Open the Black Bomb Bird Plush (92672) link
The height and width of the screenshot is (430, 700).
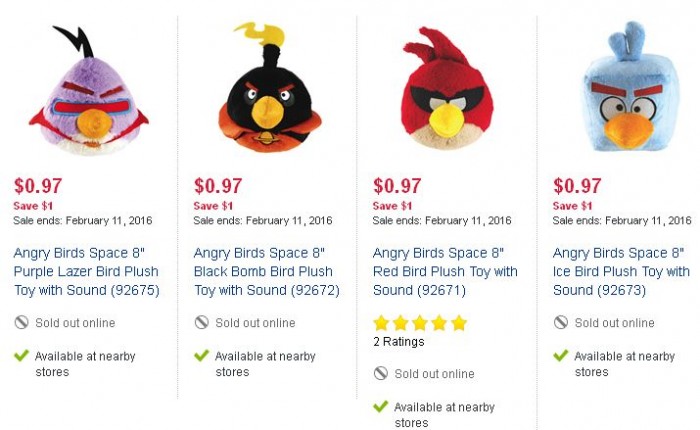[267, 271]
